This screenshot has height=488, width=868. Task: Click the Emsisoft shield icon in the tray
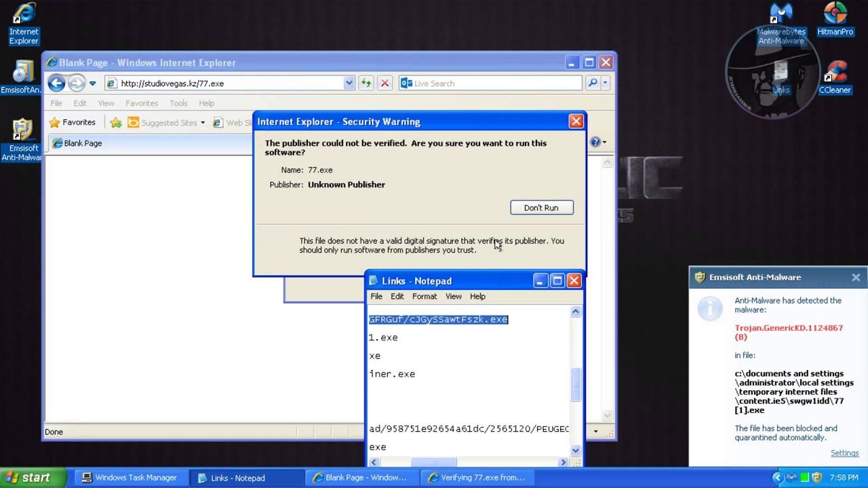click(x=816, y=478)
